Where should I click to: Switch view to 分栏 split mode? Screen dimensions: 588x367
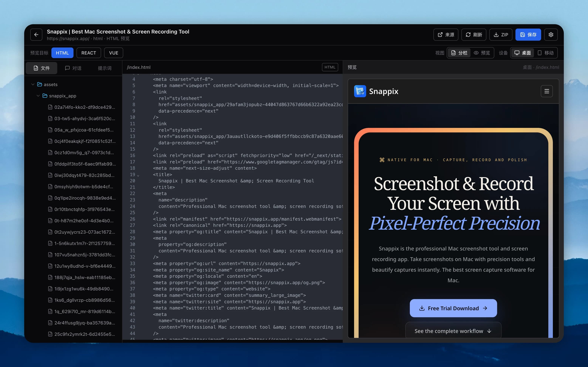coord(459,53)
